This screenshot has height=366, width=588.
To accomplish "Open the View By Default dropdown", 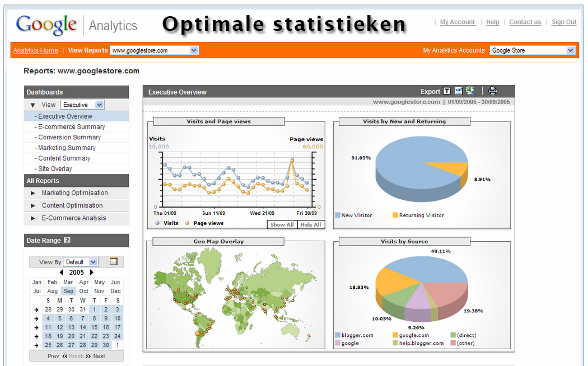I will point(81,262).
